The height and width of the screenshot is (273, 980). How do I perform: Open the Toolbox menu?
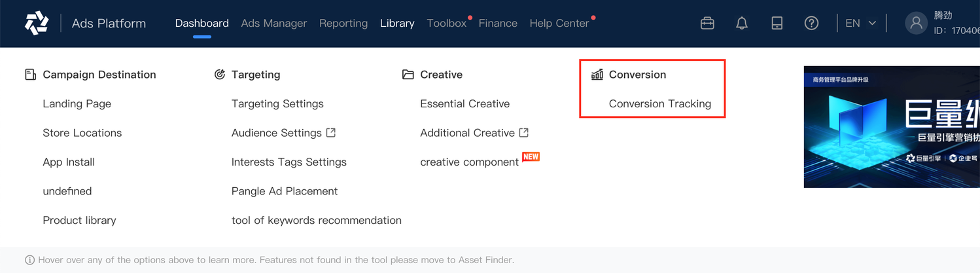(x=446, y=23)
